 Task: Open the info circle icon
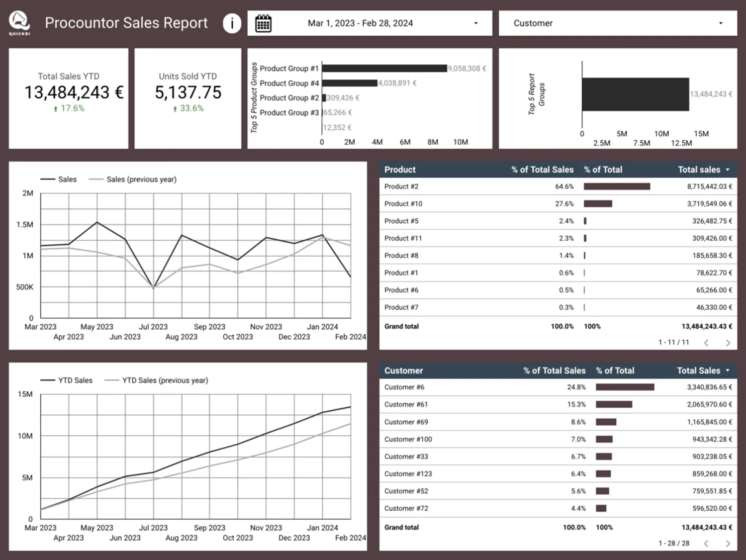pos(232,23)
